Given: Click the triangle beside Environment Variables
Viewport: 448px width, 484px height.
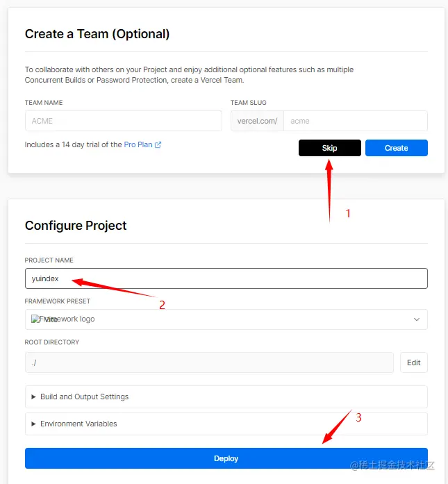Looking at the screenshot, I should [x=33, y=424].
